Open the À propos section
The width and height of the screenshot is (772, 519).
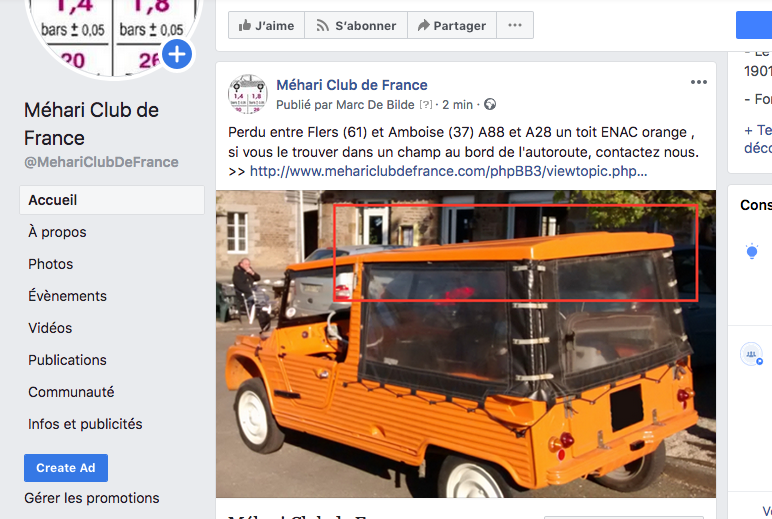coord(57,232)
